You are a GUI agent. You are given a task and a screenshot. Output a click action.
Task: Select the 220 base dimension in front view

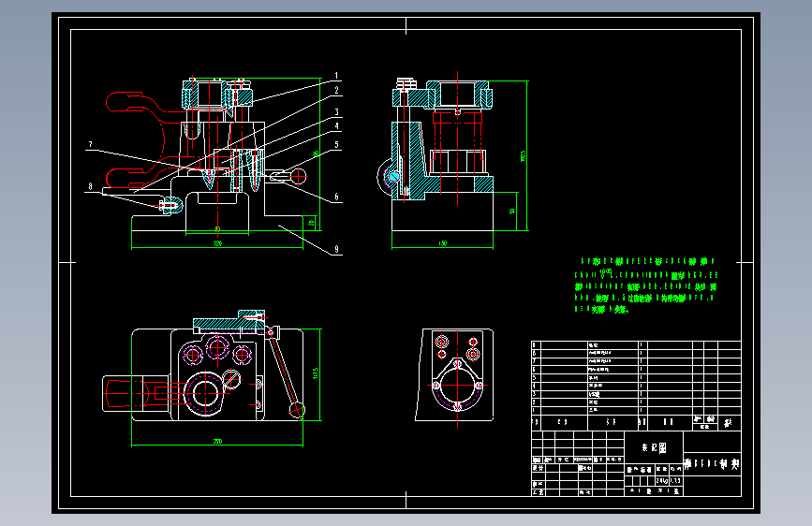coord(217,243)
